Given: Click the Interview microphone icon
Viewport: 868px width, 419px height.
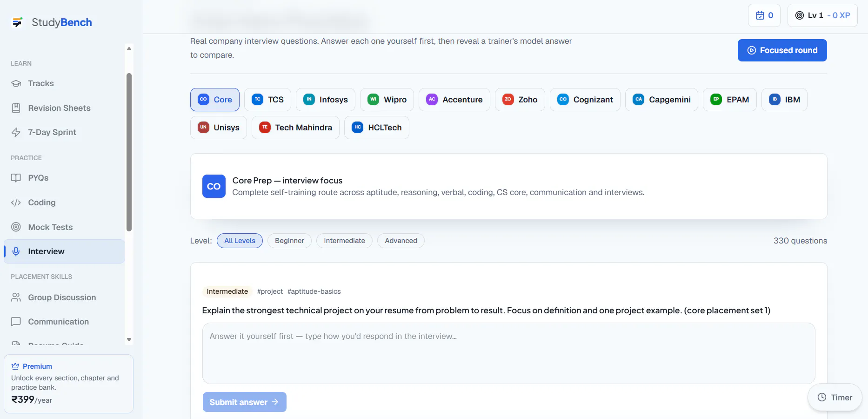Looking at the screenshot, I should [16, 251].
